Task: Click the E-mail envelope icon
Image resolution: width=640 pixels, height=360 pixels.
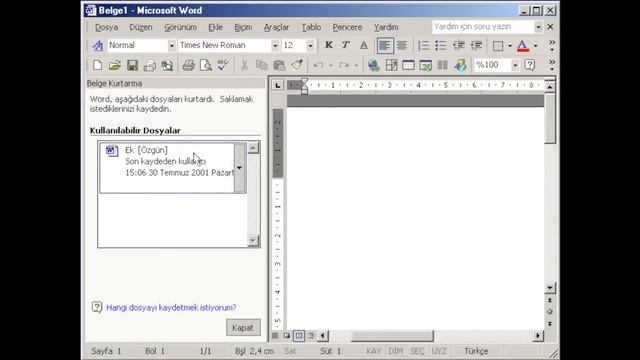Action: tap(149, 65)
